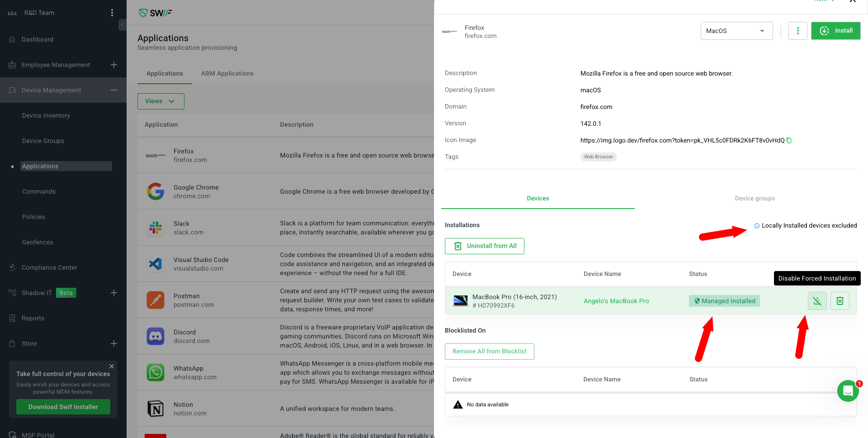Open the R&D Team options menu
The width and height of the screenshot is (868, 438).
112,13
